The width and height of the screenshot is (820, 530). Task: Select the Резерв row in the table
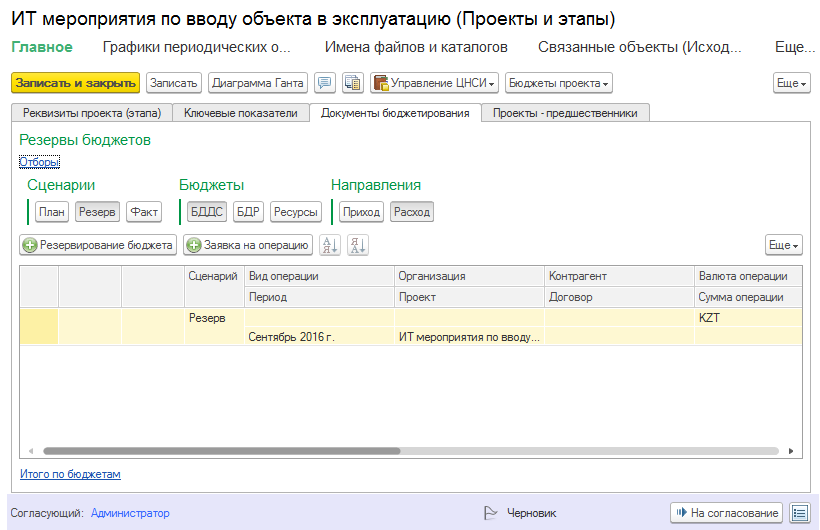tap(411, 327)
